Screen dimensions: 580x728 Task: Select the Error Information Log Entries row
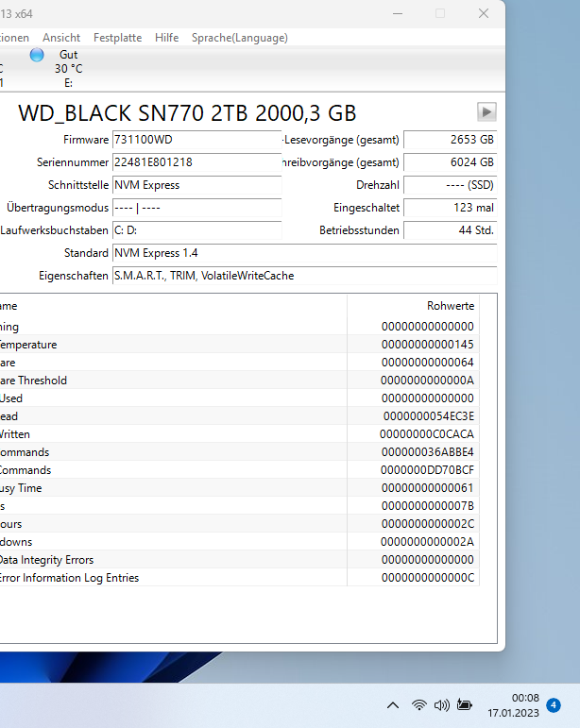point(240,578)
